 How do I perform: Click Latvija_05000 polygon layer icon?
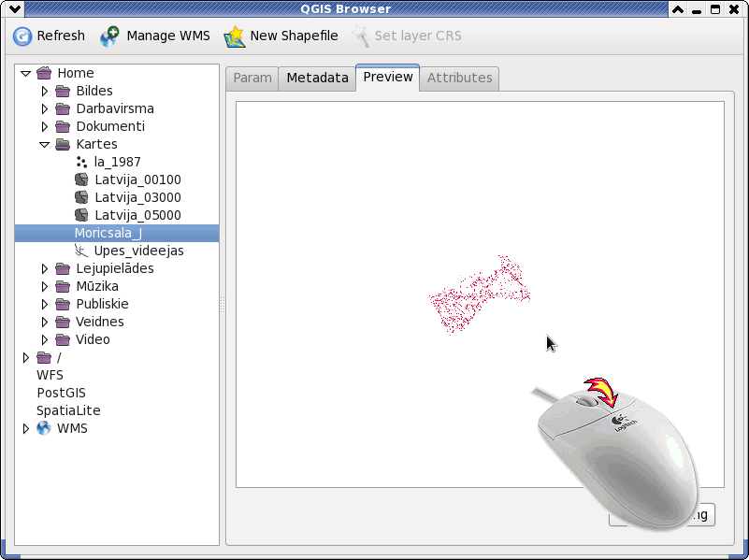click(81, 215)
